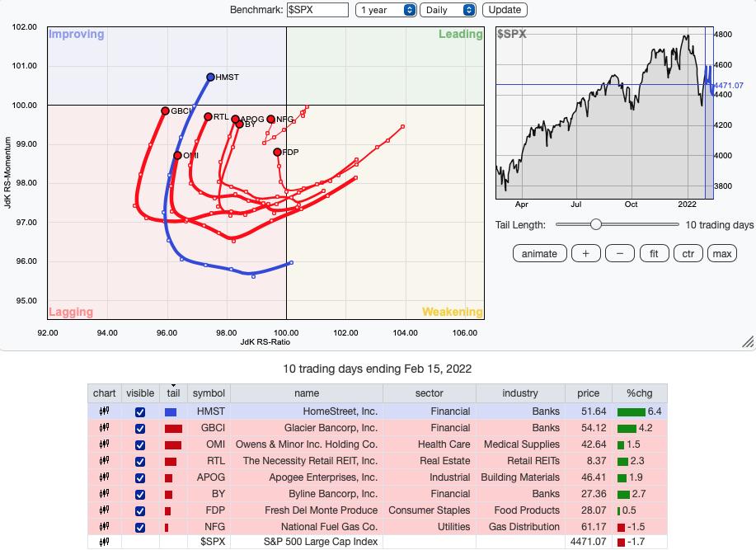Click the fit button

654,253
